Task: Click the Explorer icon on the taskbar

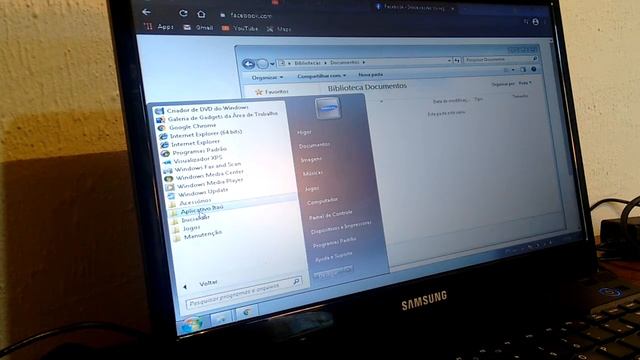Action: (222, 318)
